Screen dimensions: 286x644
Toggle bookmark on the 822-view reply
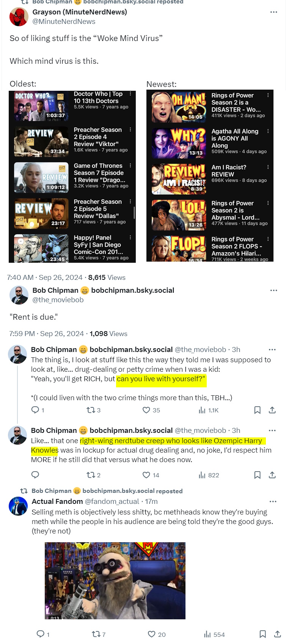(x=257, y=475)
